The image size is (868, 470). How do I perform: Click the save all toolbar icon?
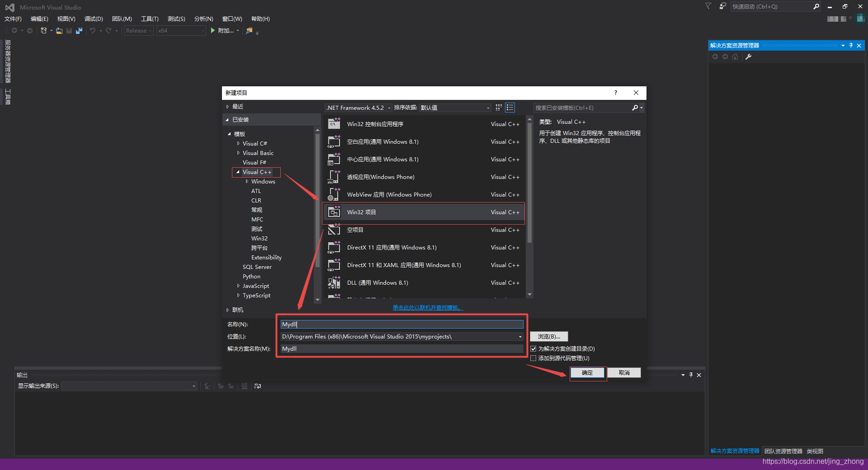pyautogui.click(x=79, y=30)
